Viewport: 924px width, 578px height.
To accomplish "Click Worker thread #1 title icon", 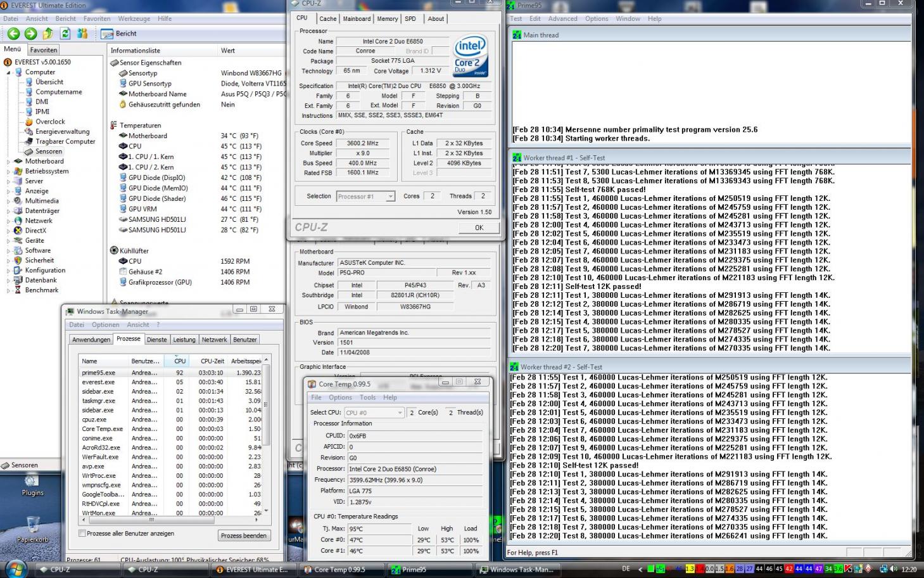I will click(517, 157).
